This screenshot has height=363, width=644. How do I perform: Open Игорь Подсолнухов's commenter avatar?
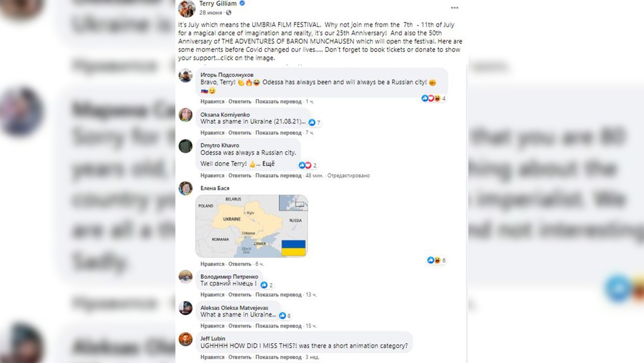(x=185, y=76)
